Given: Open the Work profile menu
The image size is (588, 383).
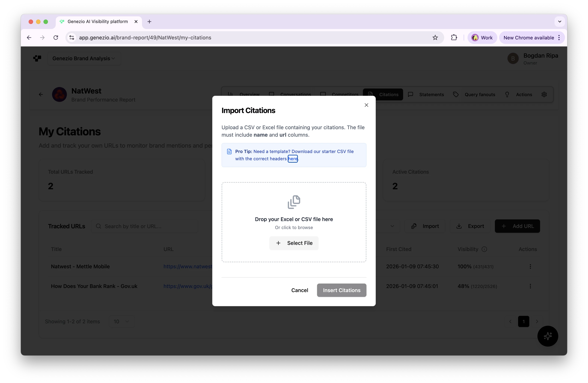Looking at the screenshot, I should pyautogui.click(x=482, y=38).
